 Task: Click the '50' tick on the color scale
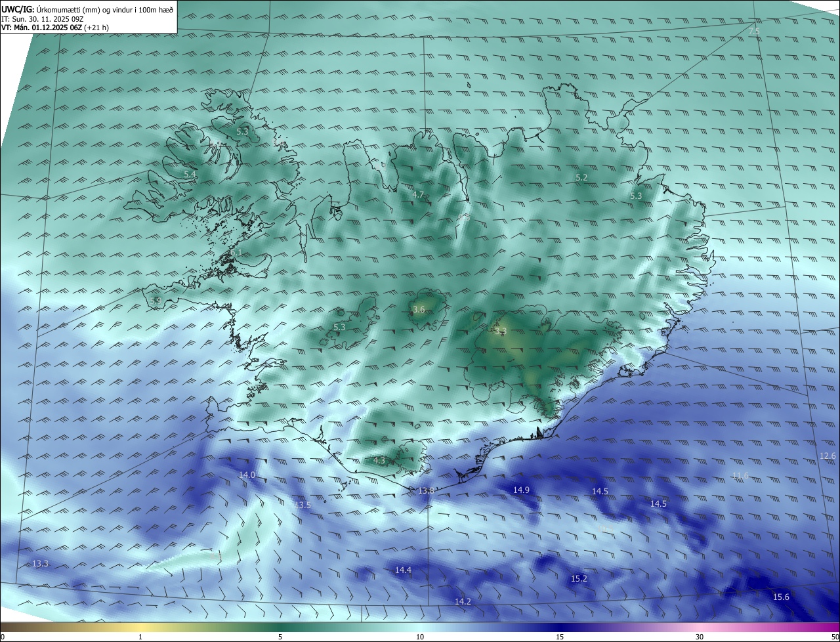click(x=835, y=637)
